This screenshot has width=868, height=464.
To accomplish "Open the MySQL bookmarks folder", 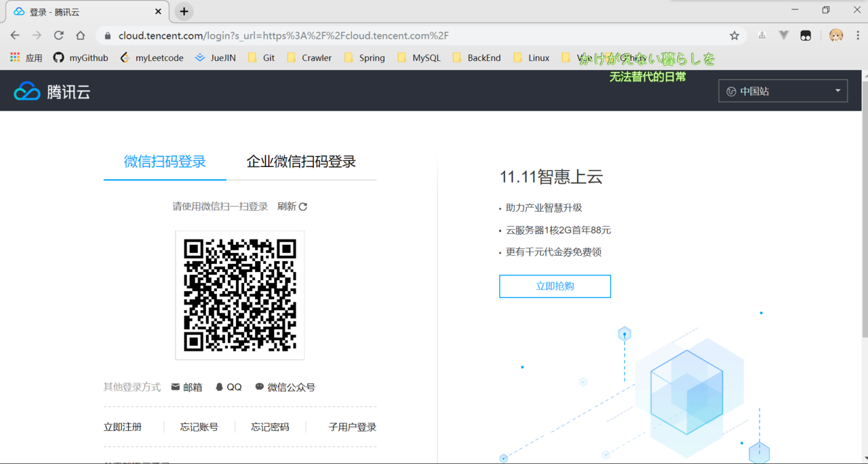I will click(419, 58).
